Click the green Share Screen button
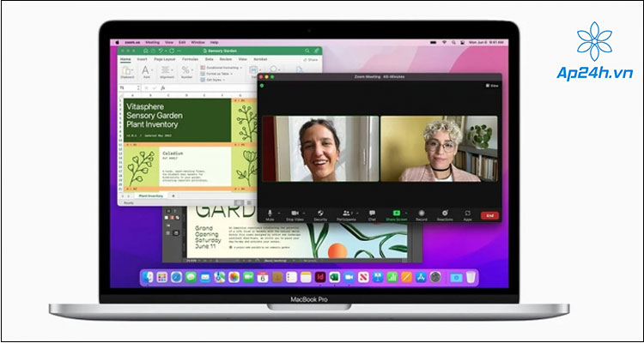The image size is (644, 343). click(397, 214)
